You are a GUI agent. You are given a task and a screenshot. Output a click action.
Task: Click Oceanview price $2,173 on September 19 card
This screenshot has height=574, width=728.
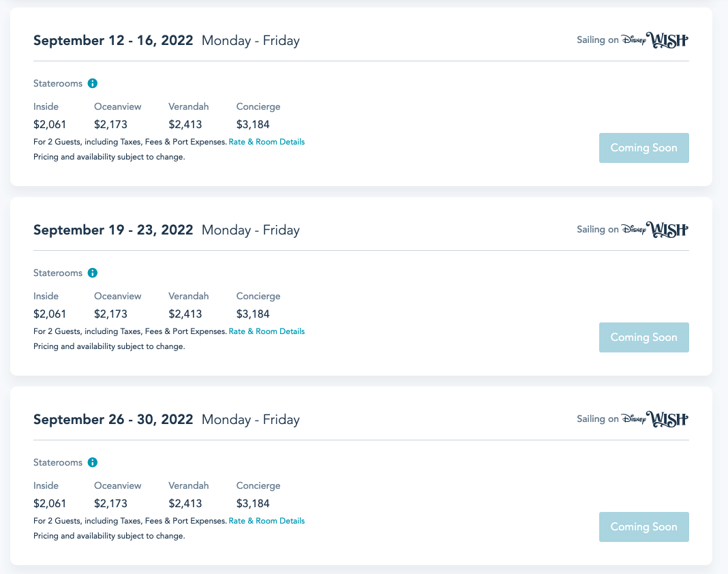coord(110,314)
